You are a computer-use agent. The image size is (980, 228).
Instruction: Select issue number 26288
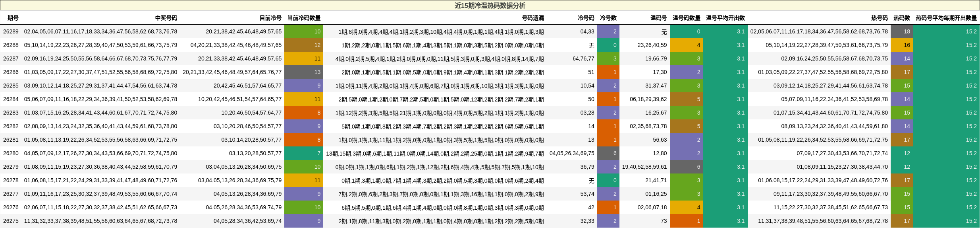11,45
